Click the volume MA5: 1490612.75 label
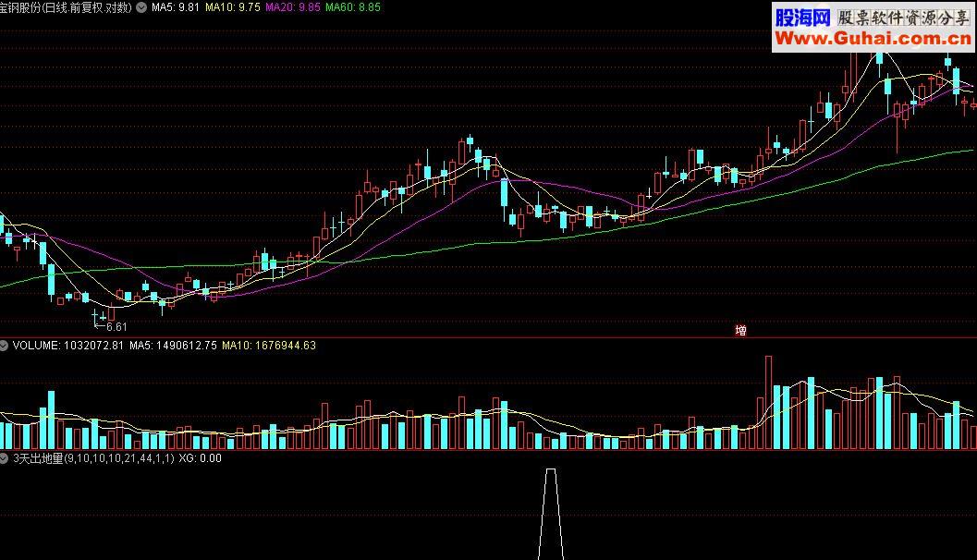This screenshot has height=560, width=977. tap(173, 345)
